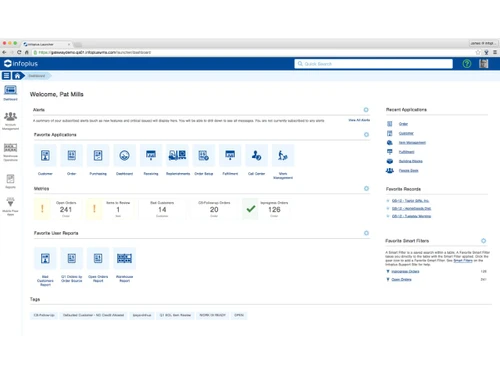The image size is (500, 375).
Task: Open the Item Management recent application link
Action: pyautogui.click(x=412, y=143)
